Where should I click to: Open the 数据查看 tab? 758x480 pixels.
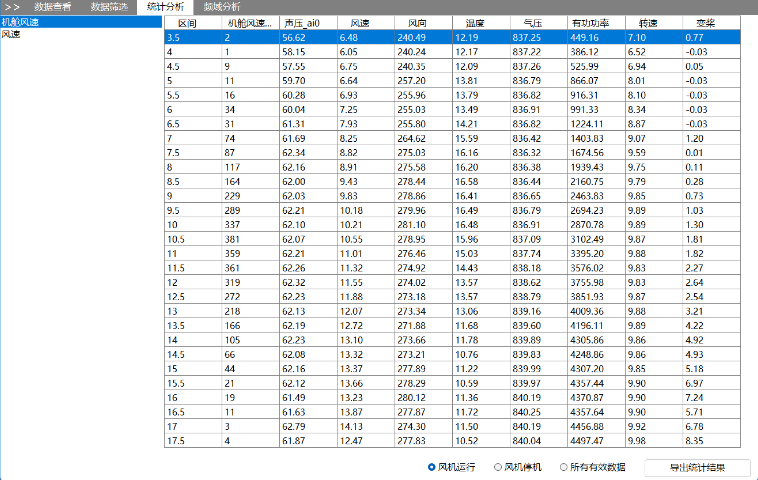coord(52,7)
